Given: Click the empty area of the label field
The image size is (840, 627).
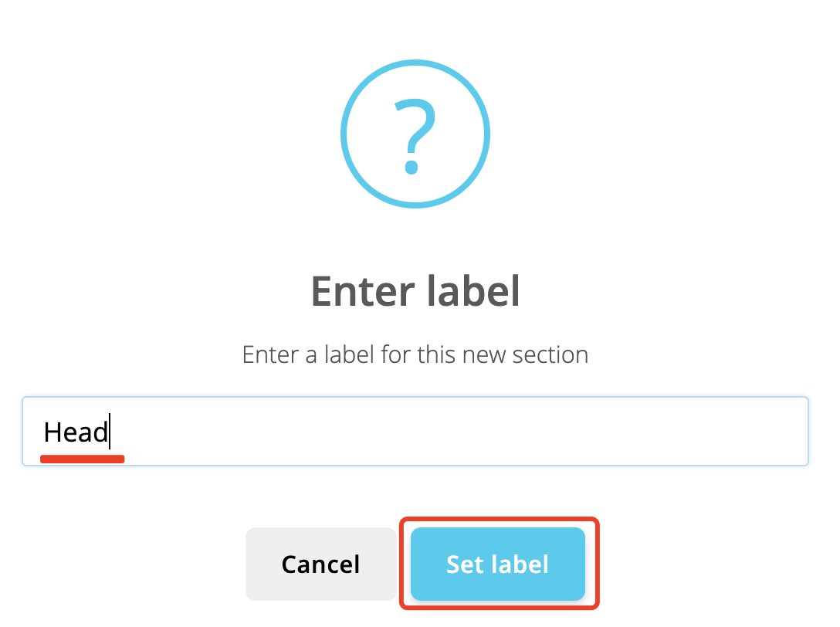Looking at the screenshot, I should click(456, 432).
